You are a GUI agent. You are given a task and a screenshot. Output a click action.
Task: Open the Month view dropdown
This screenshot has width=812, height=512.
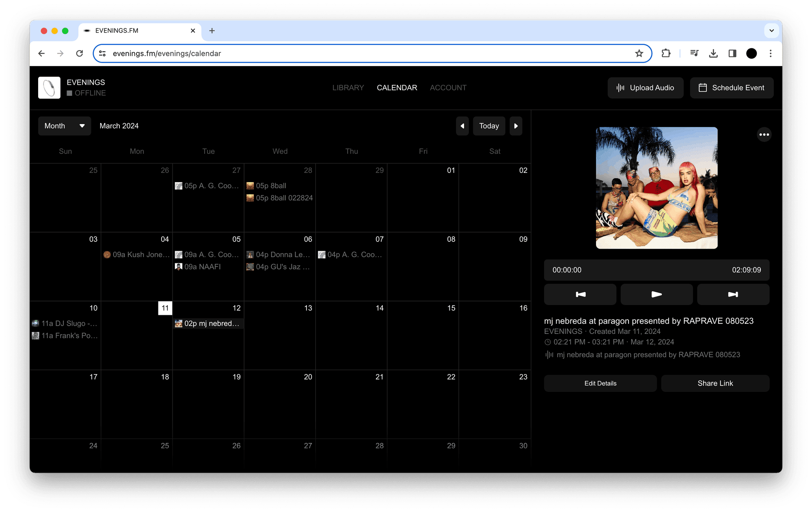click(x=65, y=126)
